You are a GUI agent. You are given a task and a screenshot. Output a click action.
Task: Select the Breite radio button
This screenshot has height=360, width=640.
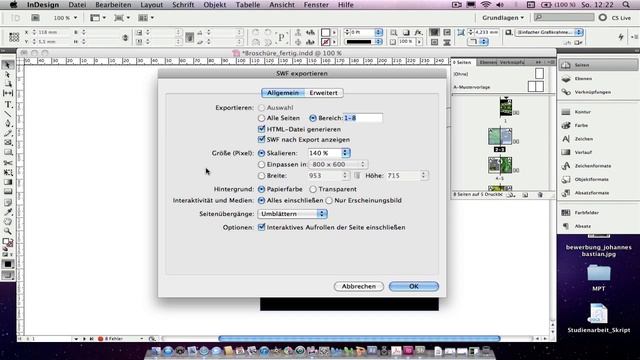(262, 176)
